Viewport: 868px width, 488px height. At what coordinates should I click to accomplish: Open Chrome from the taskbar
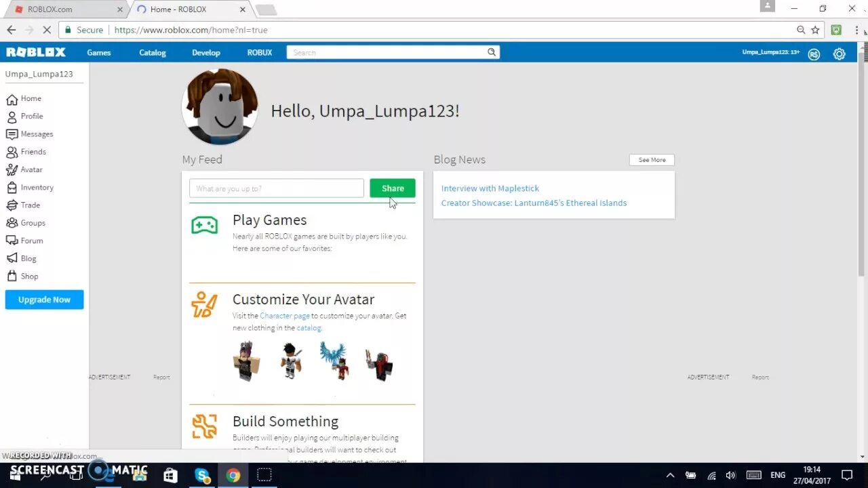pyautogui.click(x=233, y=475)
